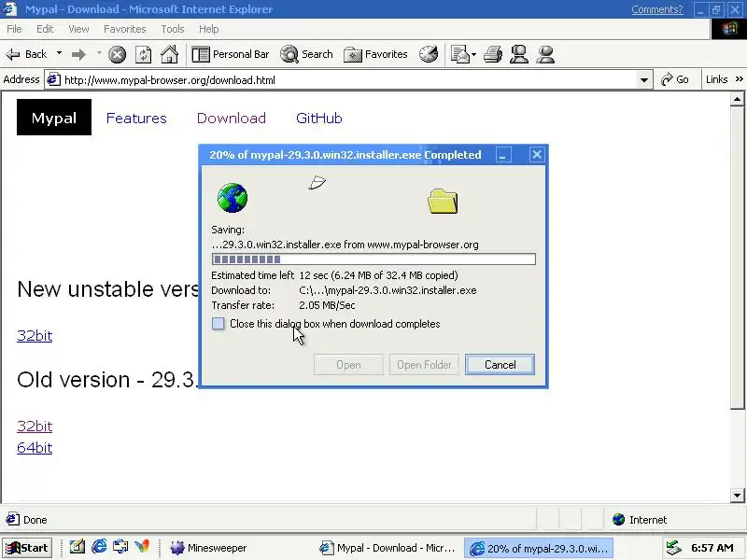
Task: Click the Saving file path text in the dialog
Action: (345, 245)
